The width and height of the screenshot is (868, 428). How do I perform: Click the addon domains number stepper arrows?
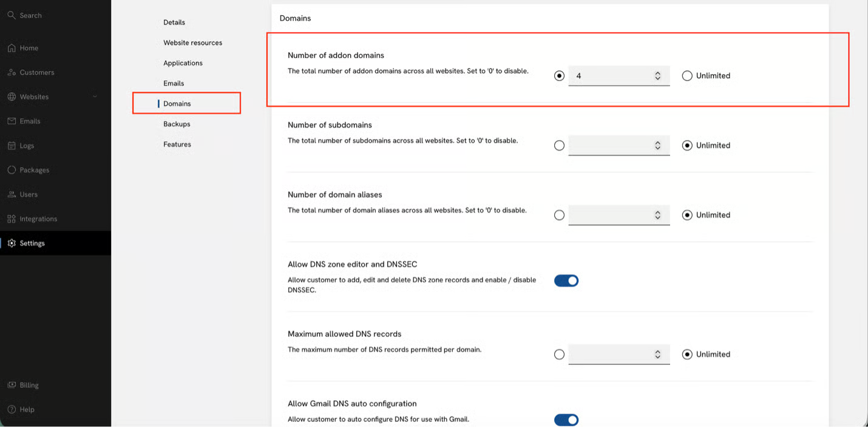[657, 76]
